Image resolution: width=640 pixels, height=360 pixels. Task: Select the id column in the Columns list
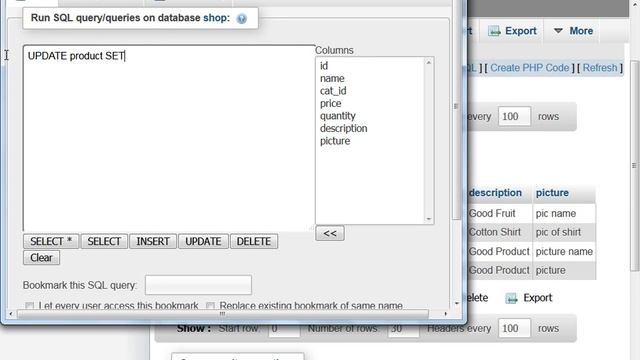[x=324, y=66]
